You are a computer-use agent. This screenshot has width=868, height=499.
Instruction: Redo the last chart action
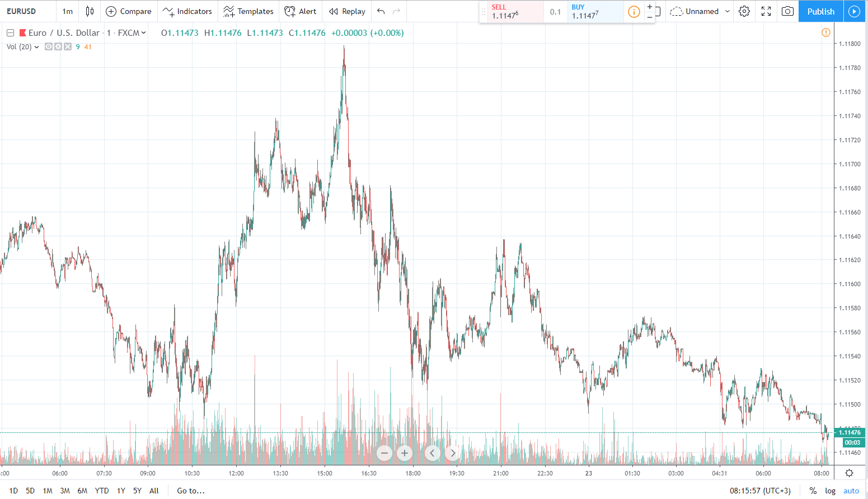coord(397,11)
